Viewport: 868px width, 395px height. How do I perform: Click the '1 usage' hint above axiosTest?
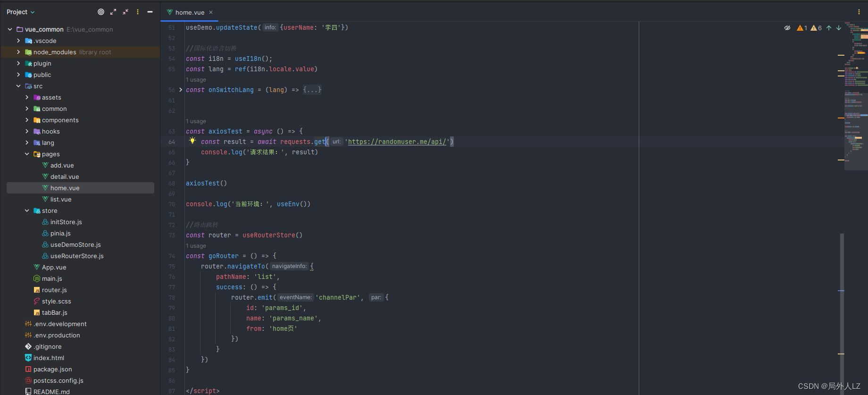tap(196, 121)
